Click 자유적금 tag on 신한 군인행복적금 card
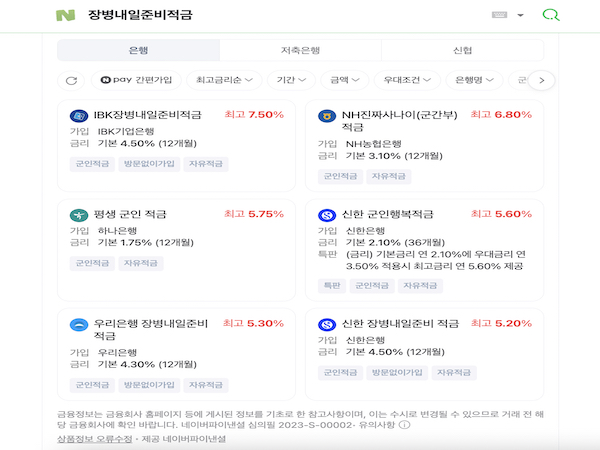The width and height of the screenshot is (600, 450). point(420,286)
